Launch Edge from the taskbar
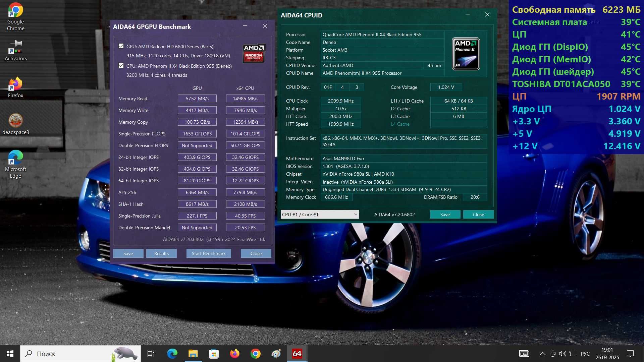644x362 pixels. (x=172, y=354)
